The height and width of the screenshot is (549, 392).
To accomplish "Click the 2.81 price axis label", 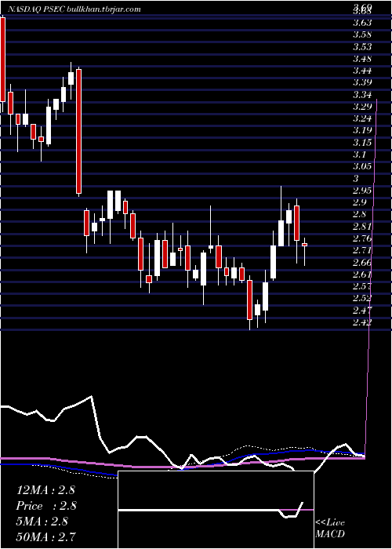I will pos(362,226).
